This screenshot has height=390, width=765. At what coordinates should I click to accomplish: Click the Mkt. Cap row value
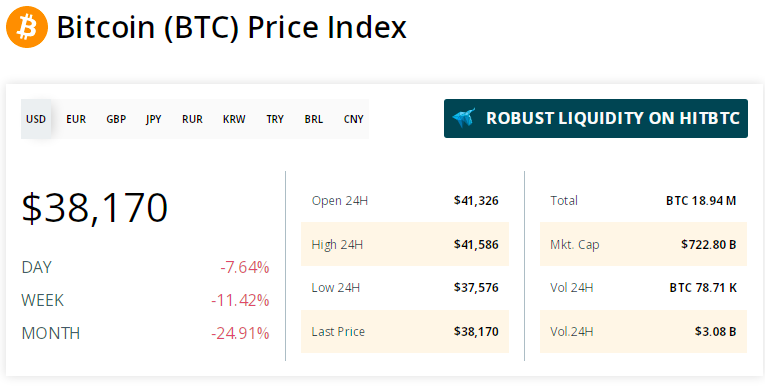(708, 245)
